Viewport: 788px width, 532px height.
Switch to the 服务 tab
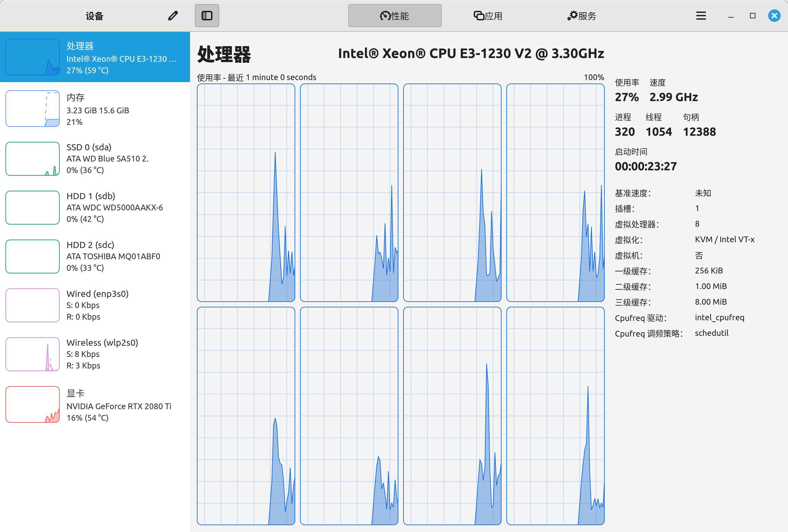coord(582,16)
